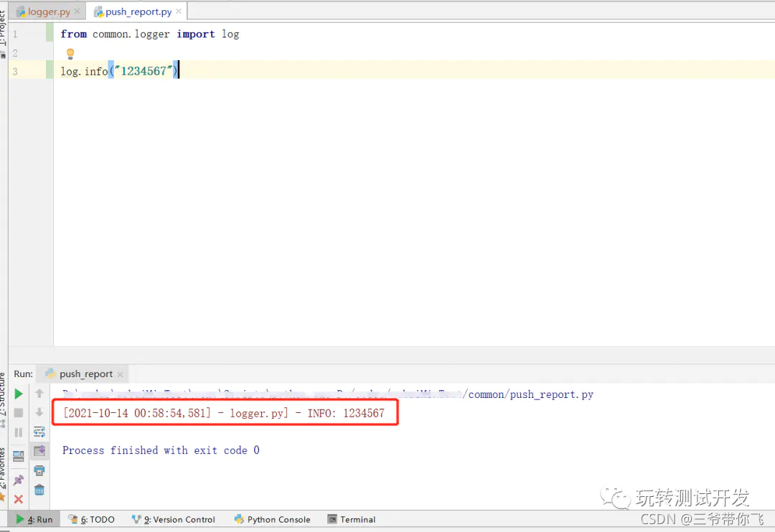
Task: Close the logger.py tab
Action: (77, 11)
